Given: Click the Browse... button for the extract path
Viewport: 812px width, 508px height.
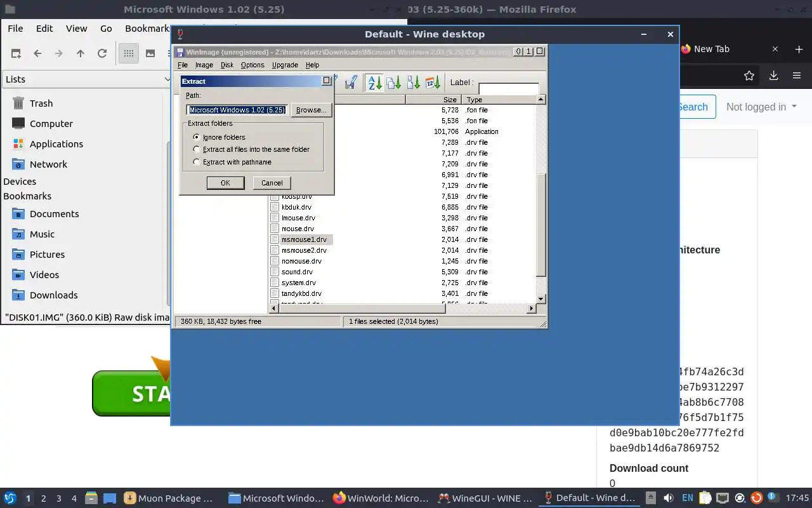Looking at the screenshot, I should [311, 110].
